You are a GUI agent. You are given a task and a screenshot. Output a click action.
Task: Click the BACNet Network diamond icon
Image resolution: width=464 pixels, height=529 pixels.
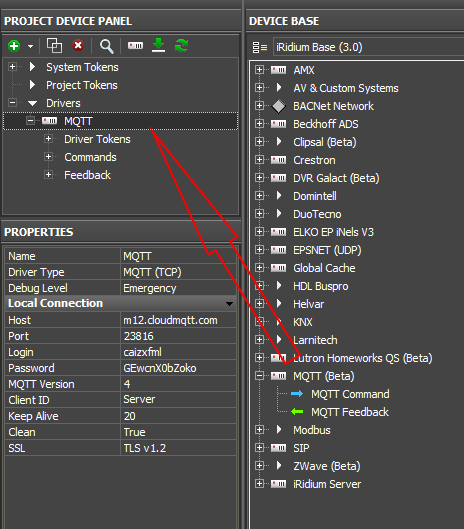click(279, 106)
